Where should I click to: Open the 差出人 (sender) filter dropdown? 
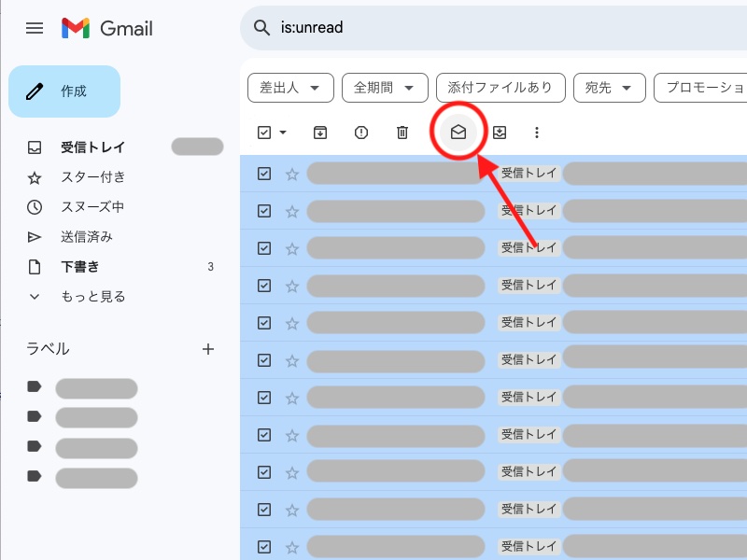(289, 87)
